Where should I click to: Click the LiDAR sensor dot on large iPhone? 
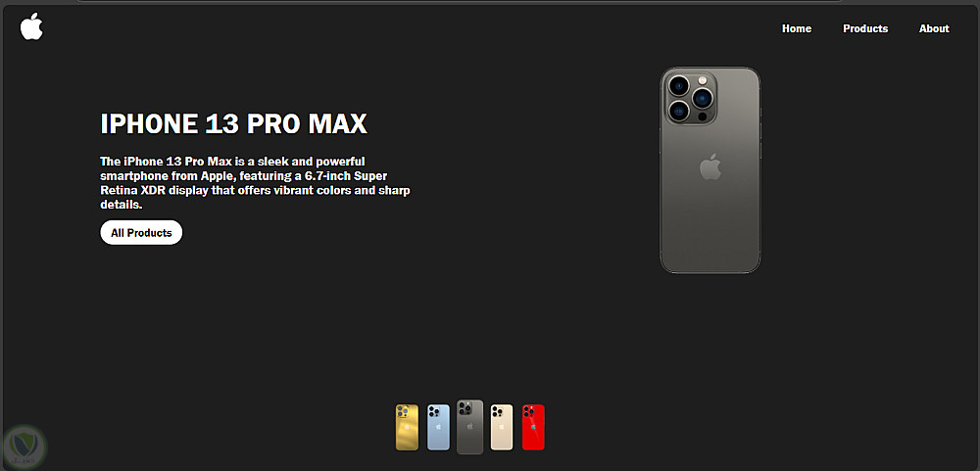point(703,117)
